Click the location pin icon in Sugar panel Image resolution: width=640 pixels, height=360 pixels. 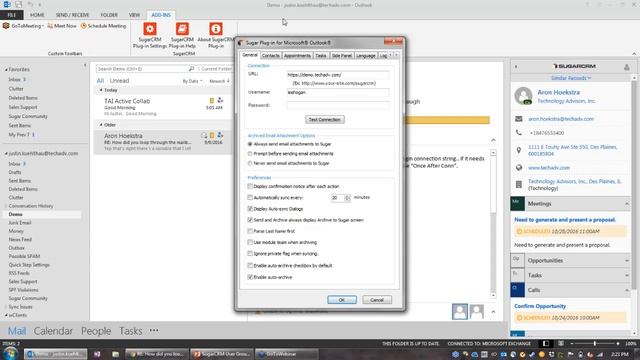point(518,150)
